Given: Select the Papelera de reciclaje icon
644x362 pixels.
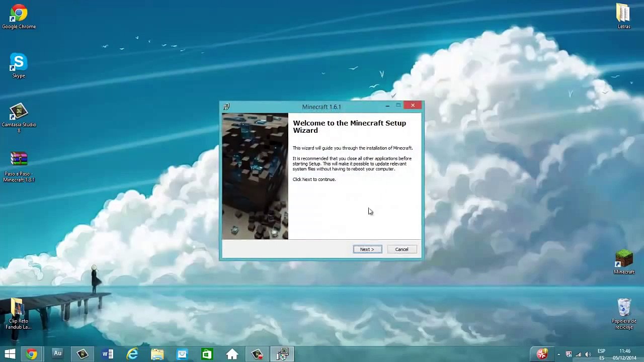Looking at the screenshot, I should pos(624,314).
